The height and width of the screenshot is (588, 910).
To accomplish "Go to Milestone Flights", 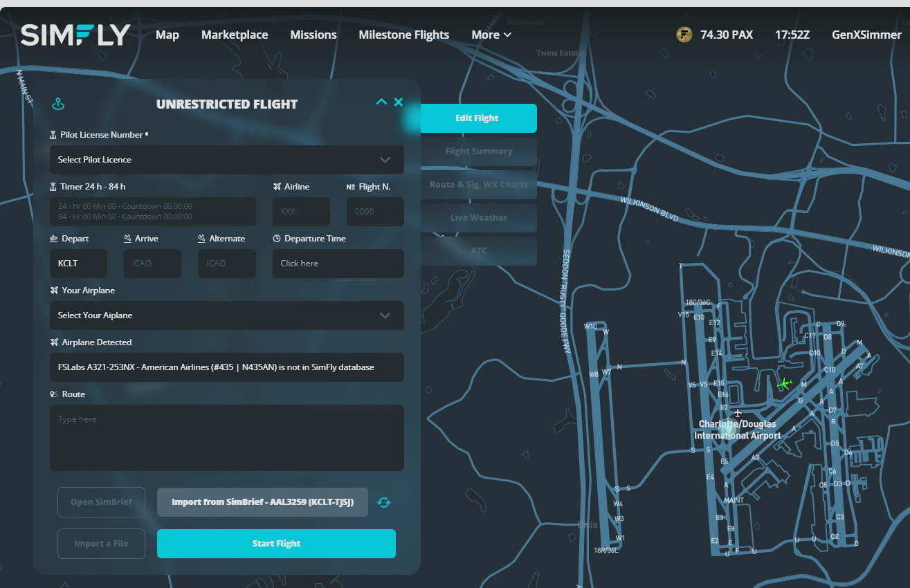I will [403, 35].
